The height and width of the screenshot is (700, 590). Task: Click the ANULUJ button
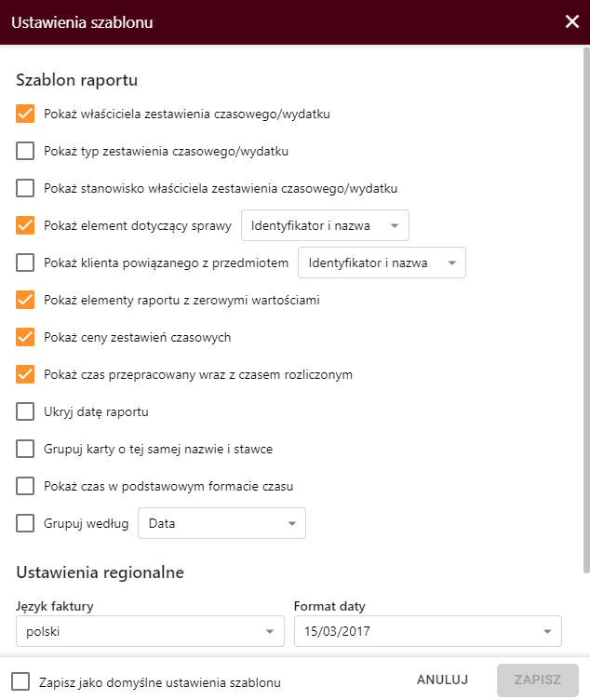click(442, 680)
